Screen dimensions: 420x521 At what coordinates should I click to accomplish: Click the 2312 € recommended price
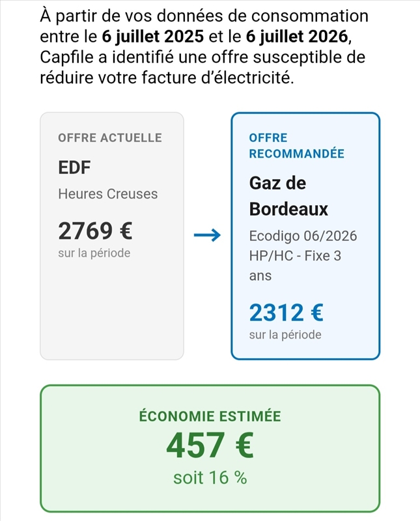[286, 313]
